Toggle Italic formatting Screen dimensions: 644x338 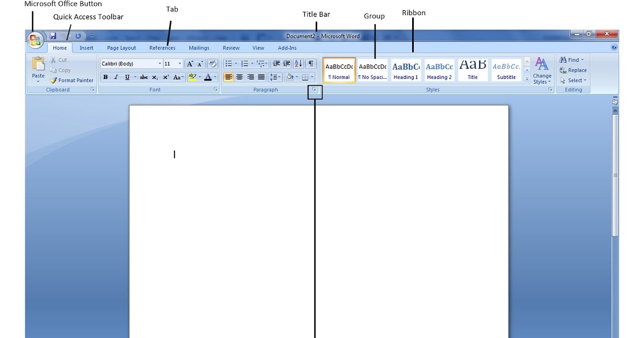point(116,77)
